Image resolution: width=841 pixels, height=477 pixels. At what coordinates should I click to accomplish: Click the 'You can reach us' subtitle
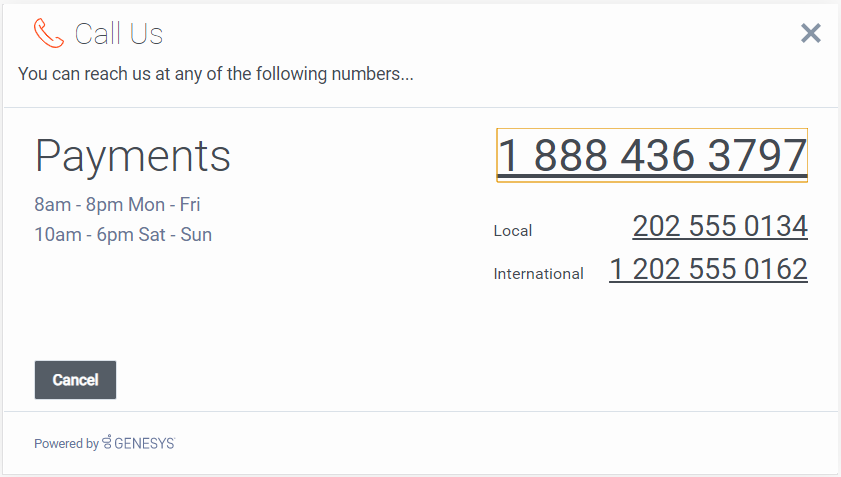point(216,74)
